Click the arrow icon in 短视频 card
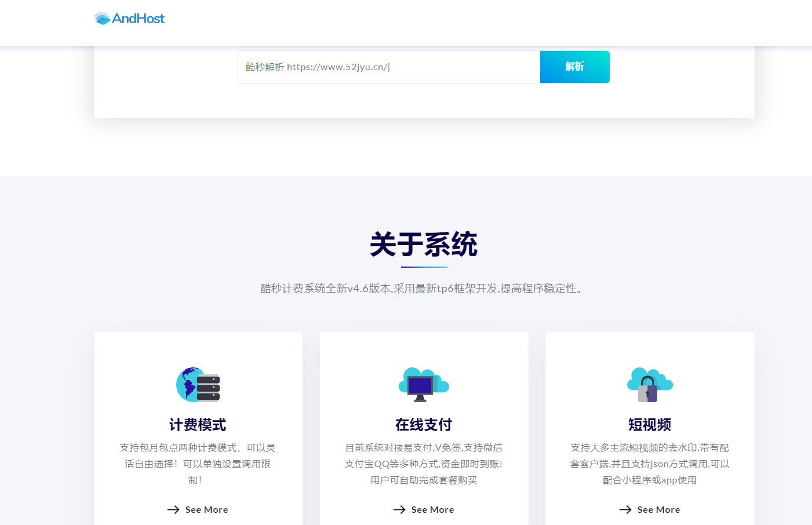Viewport: 812px width, 525px height. pos(625,510)
